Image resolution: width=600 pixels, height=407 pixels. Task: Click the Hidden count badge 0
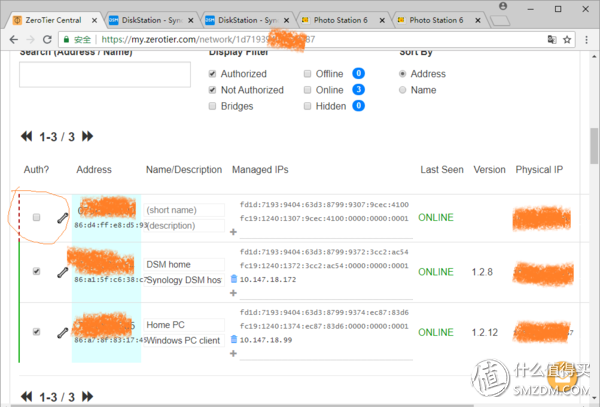[359, 106]
